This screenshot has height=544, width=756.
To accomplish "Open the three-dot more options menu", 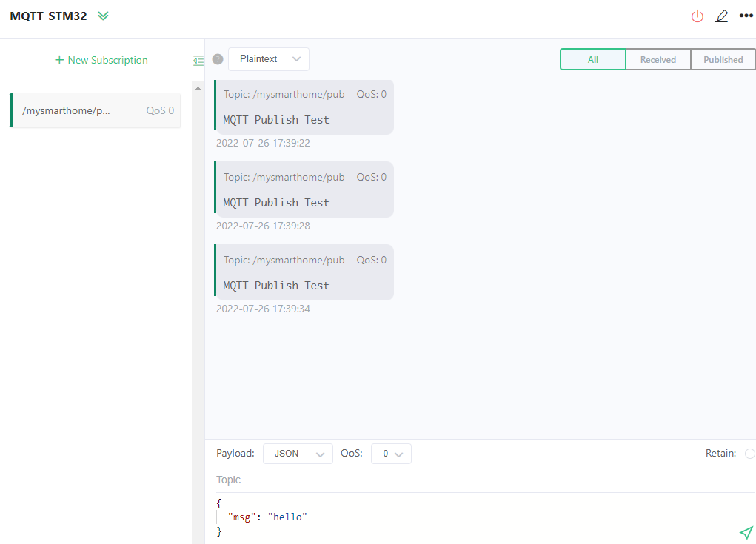I will click(x=746, y=16).
